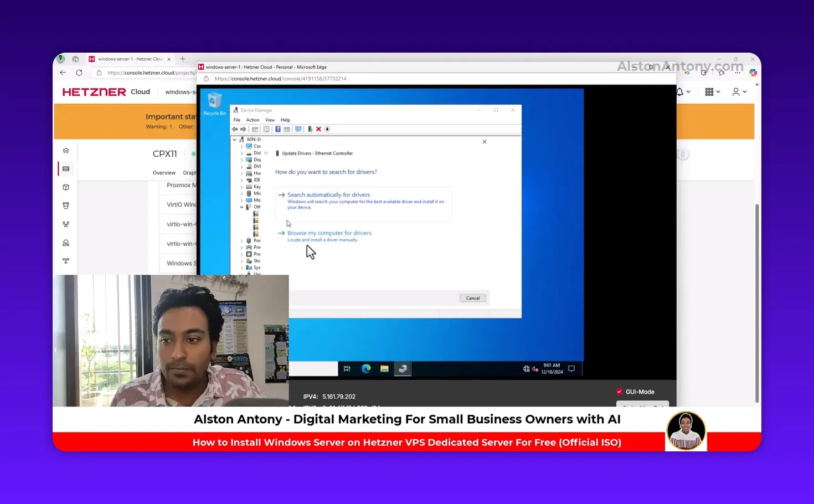Click the Hetzner sidebar Servers icon
The height and width of the screenshot is (504, 814).
point(66,169)
